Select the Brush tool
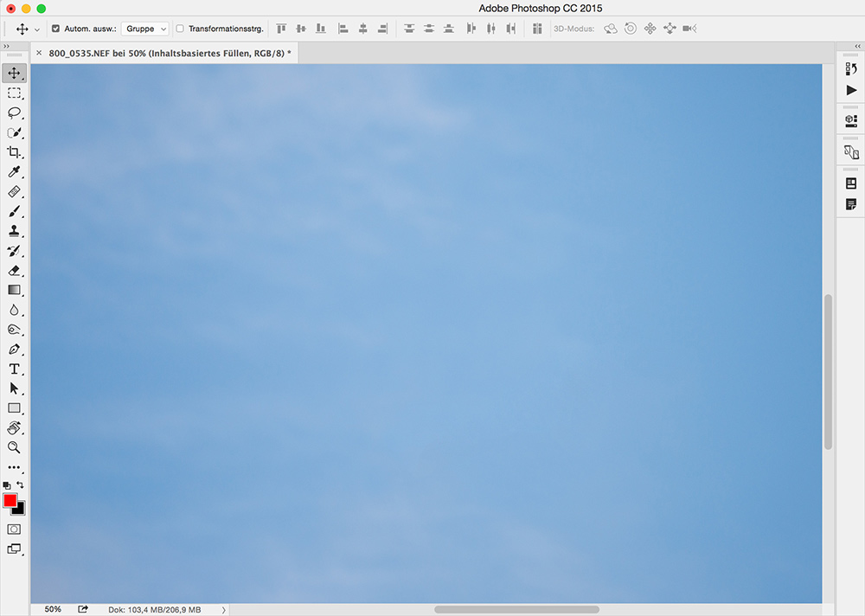Viewport: 865px width, 616px height. [x=14, y=211]
